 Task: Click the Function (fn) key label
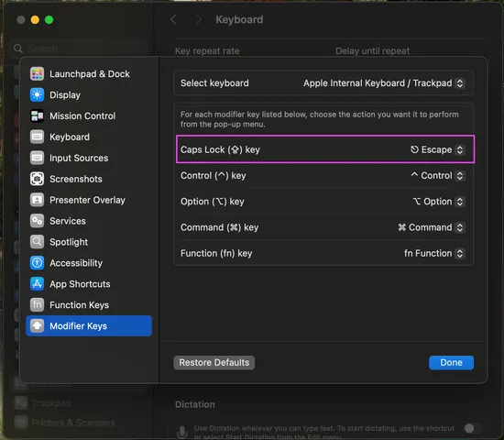[x=216, y=253]
